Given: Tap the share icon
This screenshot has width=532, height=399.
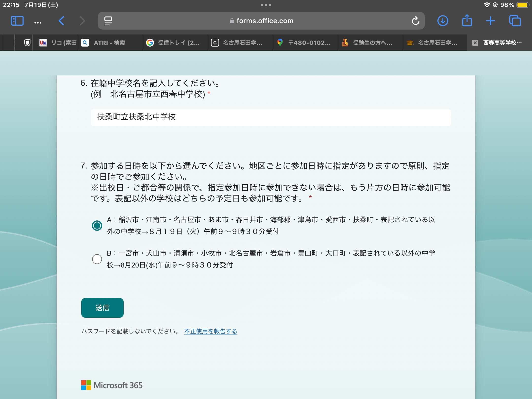Looking at the screenshot, I should (467, 21).
